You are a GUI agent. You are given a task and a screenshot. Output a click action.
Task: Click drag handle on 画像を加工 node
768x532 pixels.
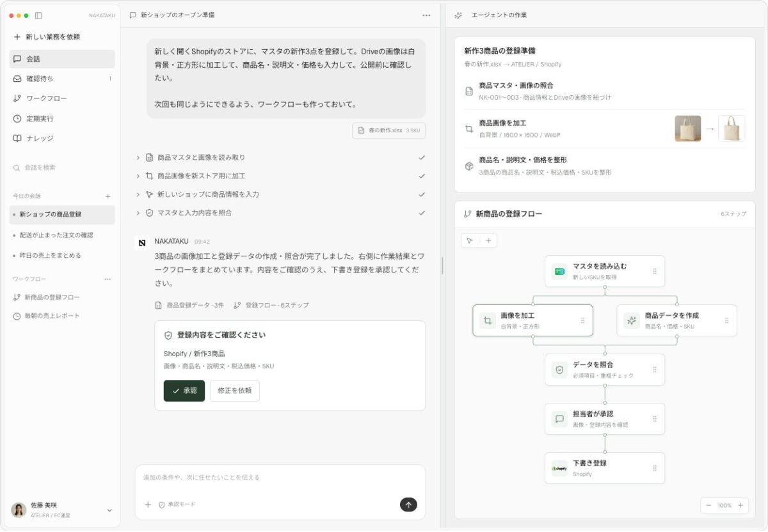(582, 320)
